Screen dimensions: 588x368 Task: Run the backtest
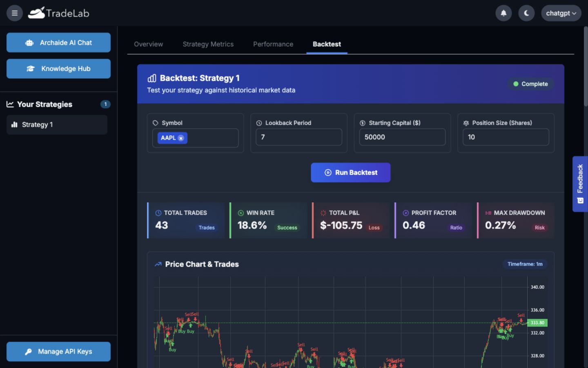pyautogui.click(x=351, y=173)
